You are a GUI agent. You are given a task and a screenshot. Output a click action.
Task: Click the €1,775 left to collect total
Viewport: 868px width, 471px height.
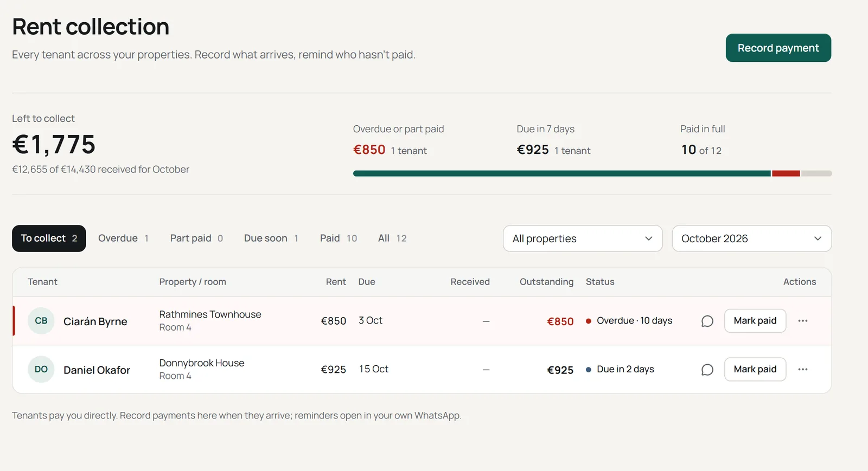coord(54,145)
